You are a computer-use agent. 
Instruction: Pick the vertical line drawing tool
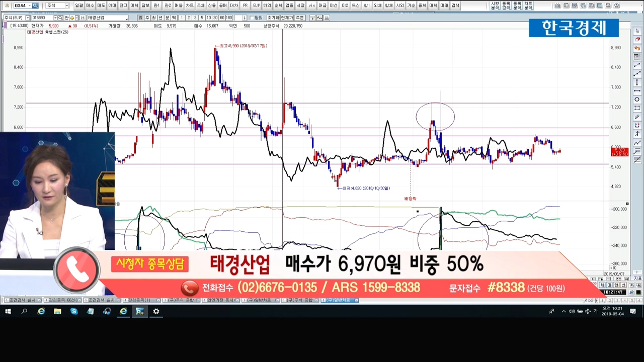637,82
